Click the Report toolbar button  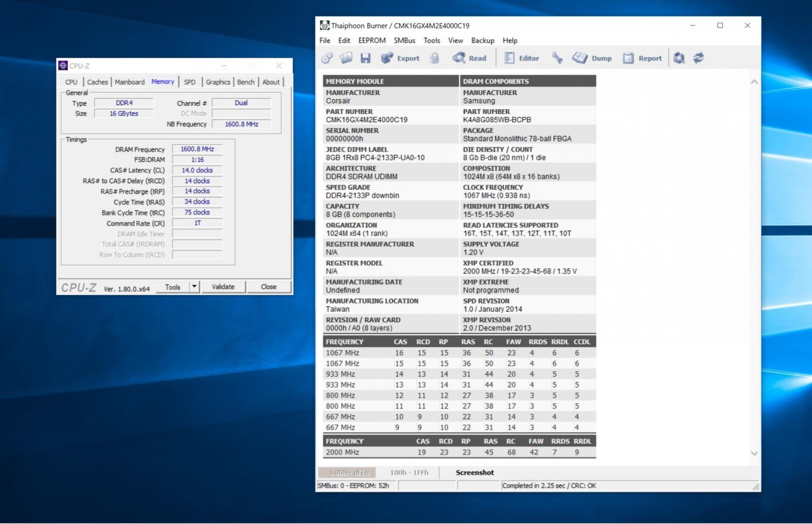point(642,58)
